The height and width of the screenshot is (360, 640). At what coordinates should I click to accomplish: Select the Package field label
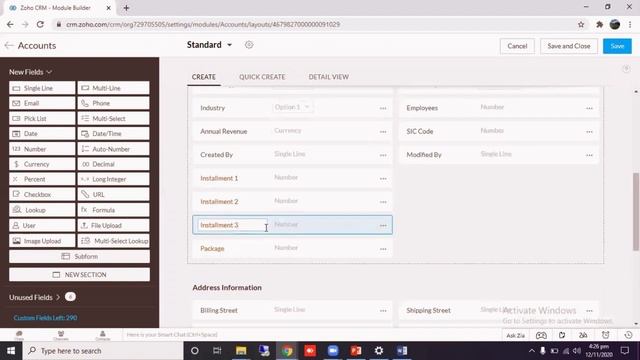(212, 249)
